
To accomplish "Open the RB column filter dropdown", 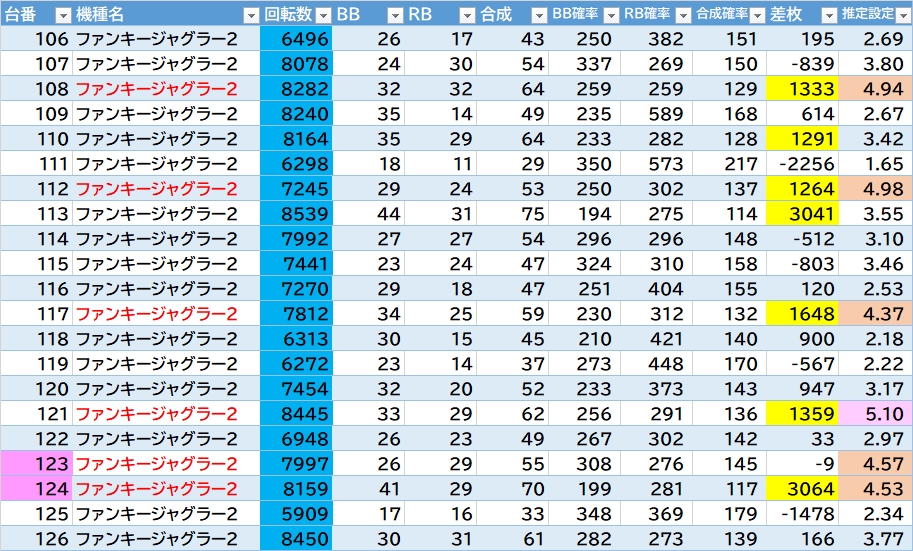I will coord(468,15).
